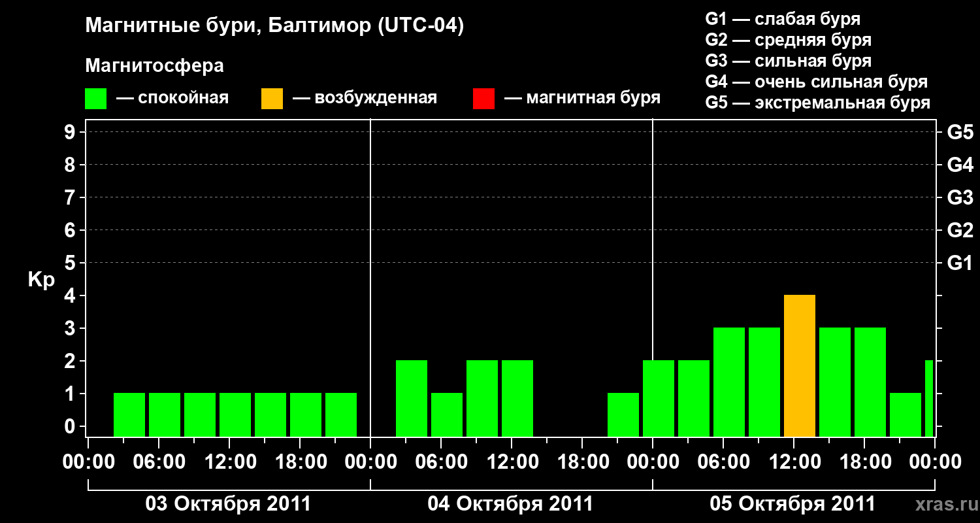Click the 'G3 — сильная буря' legend line
This screenshot has width=980, height=523.
tap(788, 61)
